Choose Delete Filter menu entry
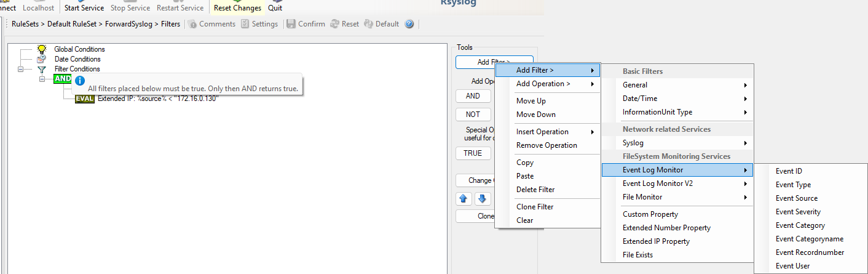The image size is (868, 274). click(x=547, y=190)
